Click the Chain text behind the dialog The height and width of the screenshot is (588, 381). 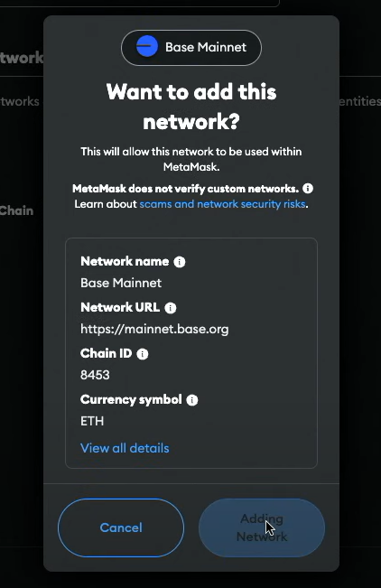(16, 210)
